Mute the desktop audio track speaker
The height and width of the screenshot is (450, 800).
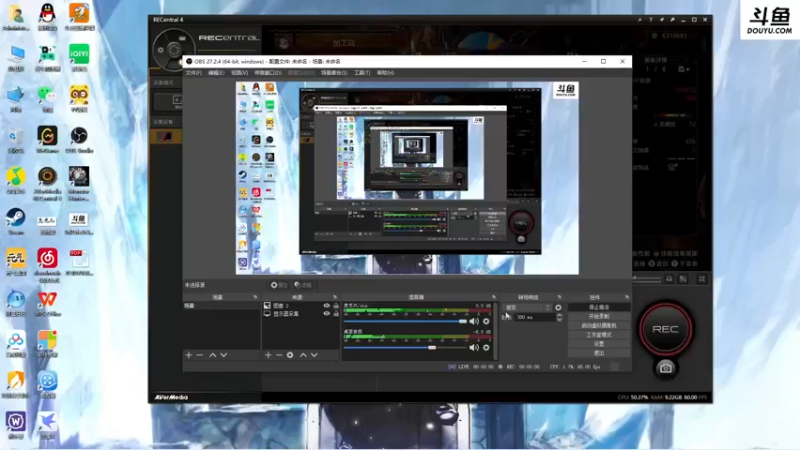474,347
